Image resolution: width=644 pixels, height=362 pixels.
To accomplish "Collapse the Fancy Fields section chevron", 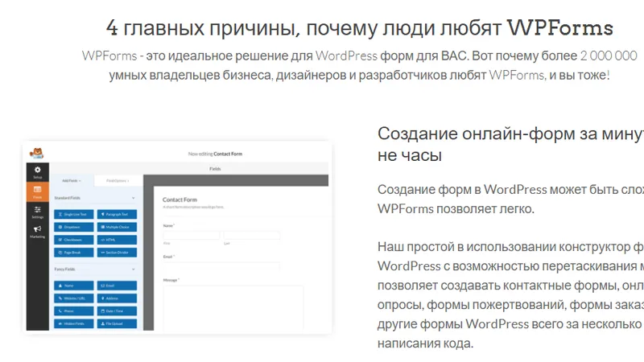I will pyautogui.click(x=133, y=269).
